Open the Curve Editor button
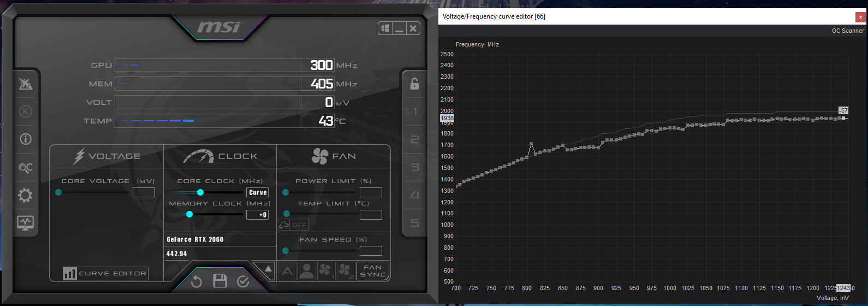The width and height of the screenshot is (868, 306). pos(105,273)
